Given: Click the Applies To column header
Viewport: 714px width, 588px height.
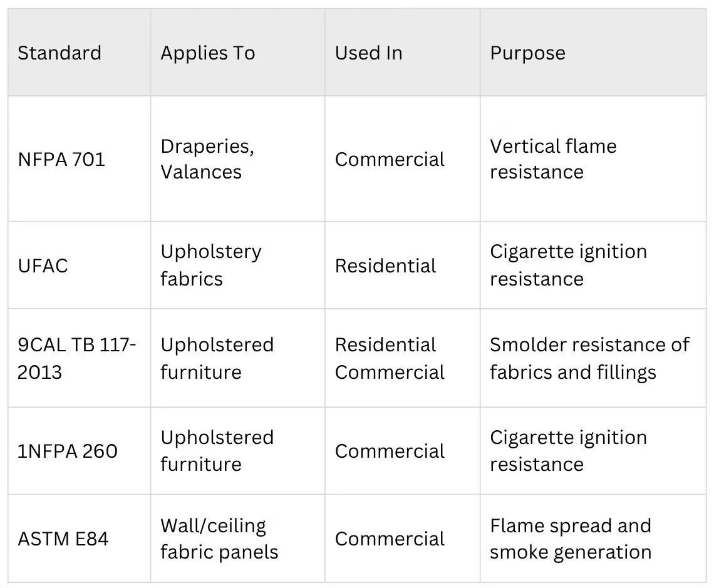Looking at the screenshot, I should point(238,53).
